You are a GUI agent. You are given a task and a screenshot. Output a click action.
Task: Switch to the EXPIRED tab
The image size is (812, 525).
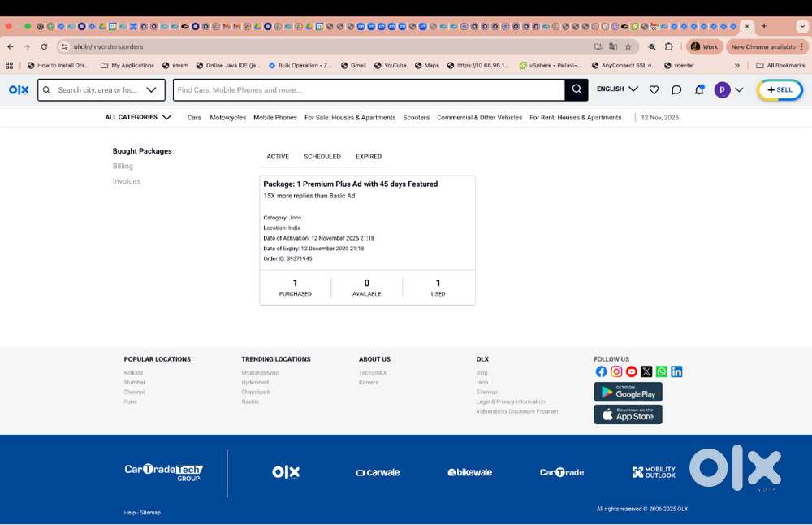click(x=368, y=157)
